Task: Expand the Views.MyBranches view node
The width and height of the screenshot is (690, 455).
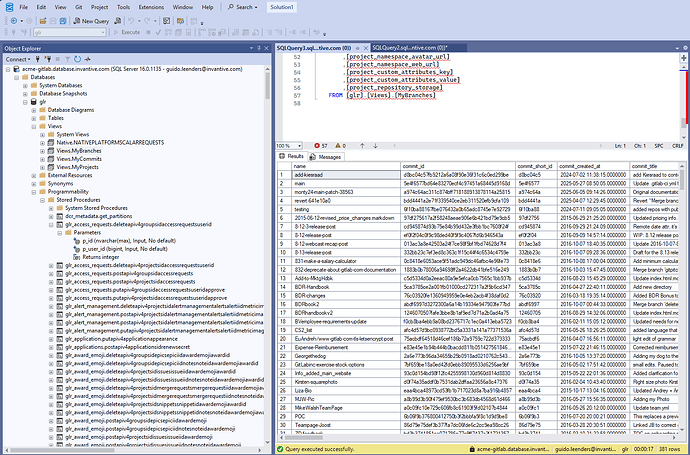Action: [42, 151]
